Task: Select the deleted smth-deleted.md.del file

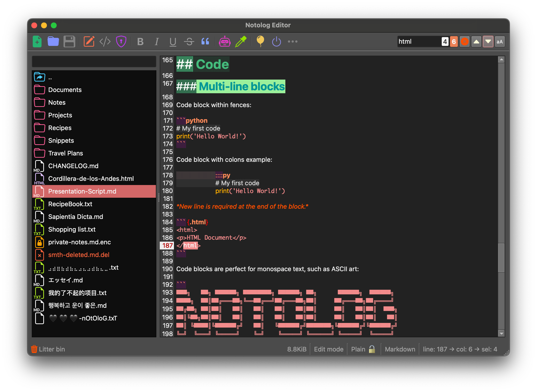Action: click(x=94, y=255)
